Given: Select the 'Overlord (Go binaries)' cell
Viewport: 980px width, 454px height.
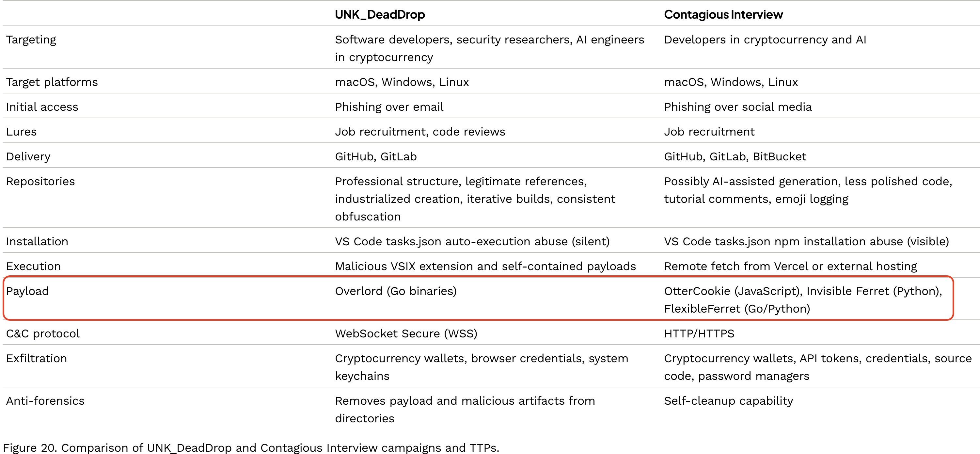Looking at the screenshot, I should click(396, 291).
